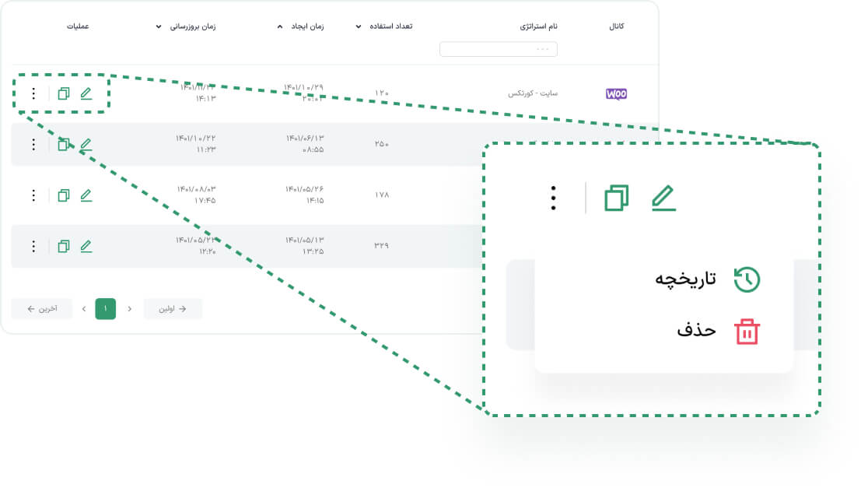Image resolution: width=868 pixels, height=495 pixels.
Task: Click the chevron arrow beside the آخرین button
Action: (x=82, y=309)
